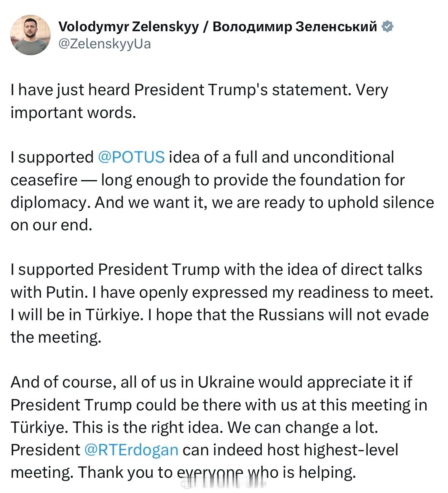The image size is (448, 493).
Task: Click the text "on our end."
Action: tap(51, 225)
